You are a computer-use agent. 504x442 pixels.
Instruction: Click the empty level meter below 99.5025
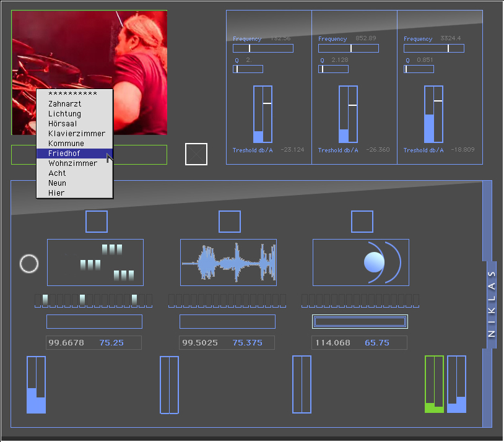click(x=170, y=385)
